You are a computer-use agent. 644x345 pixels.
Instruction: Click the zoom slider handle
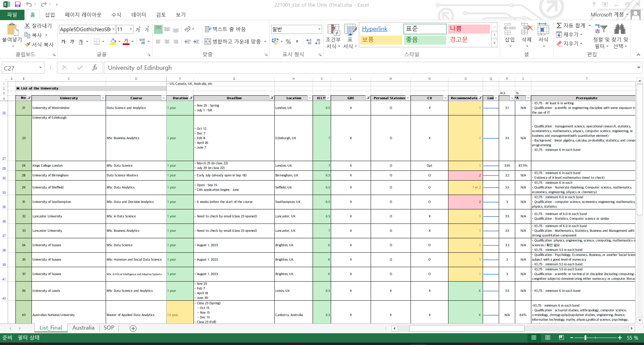point(585,338)
